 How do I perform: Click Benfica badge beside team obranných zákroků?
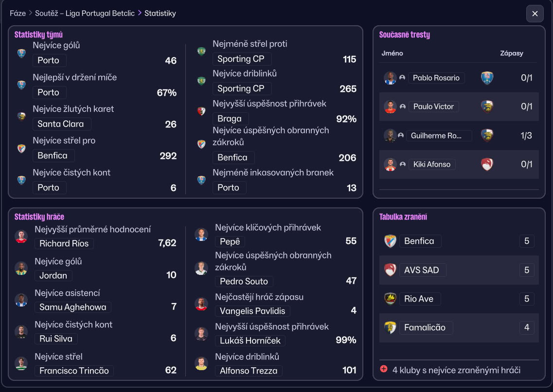[x=201, y=144]
